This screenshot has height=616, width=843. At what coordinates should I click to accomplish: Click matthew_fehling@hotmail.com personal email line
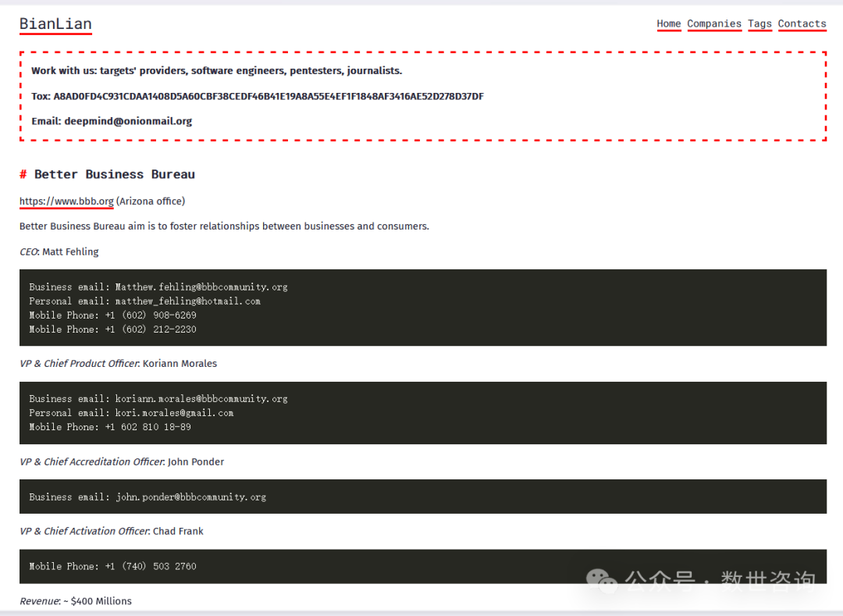tap(144, 301)
